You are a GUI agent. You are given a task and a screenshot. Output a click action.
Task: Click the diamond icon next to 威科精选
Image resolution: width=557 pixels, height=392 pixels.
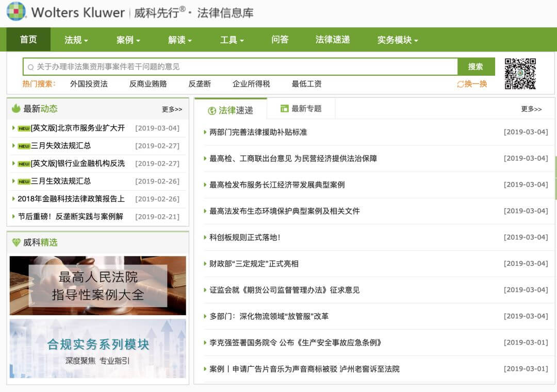click(15, 243)
